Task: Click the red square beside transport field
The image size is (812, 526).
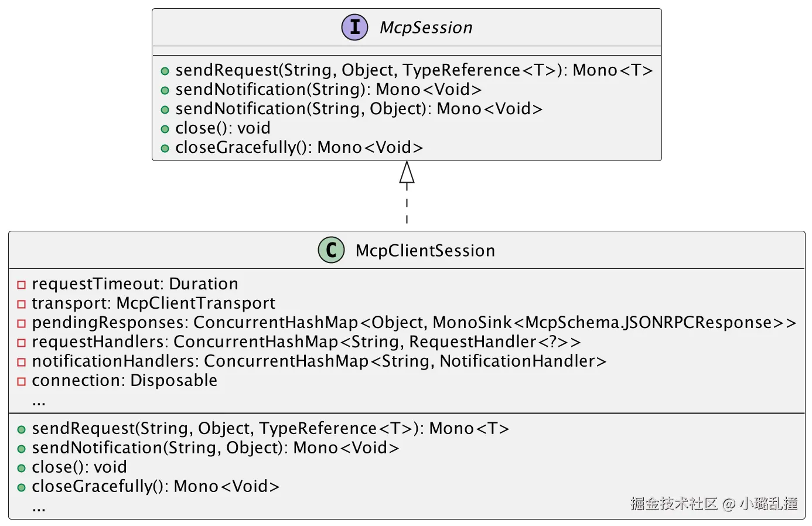Action: 22,304
